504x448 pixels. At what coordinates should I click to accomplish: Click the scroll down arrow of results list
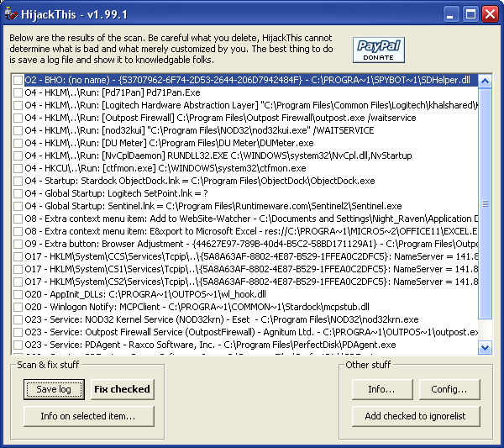[x=485, y=347]
